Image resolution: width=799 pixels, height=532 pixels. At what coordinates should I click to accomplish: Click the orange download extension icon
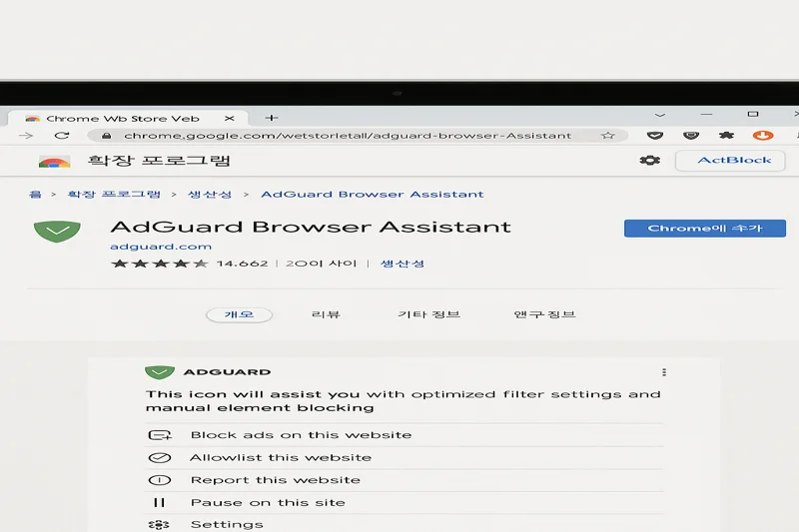(x=763, y=136)
